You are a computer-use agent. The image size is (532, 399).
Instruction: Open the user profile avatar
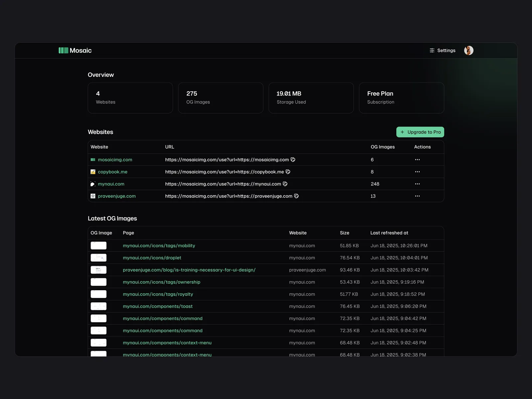(x=468, y=51)
